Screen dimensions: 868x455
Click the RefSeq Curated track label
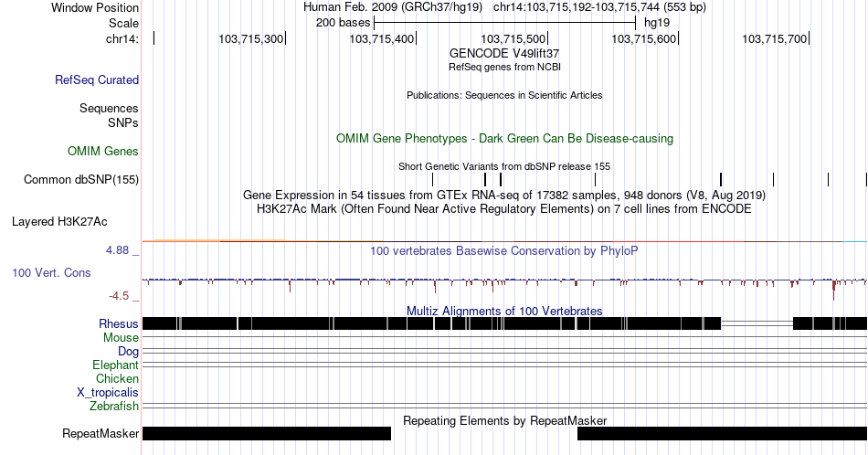pyautogui.click(x=96, y=79)
